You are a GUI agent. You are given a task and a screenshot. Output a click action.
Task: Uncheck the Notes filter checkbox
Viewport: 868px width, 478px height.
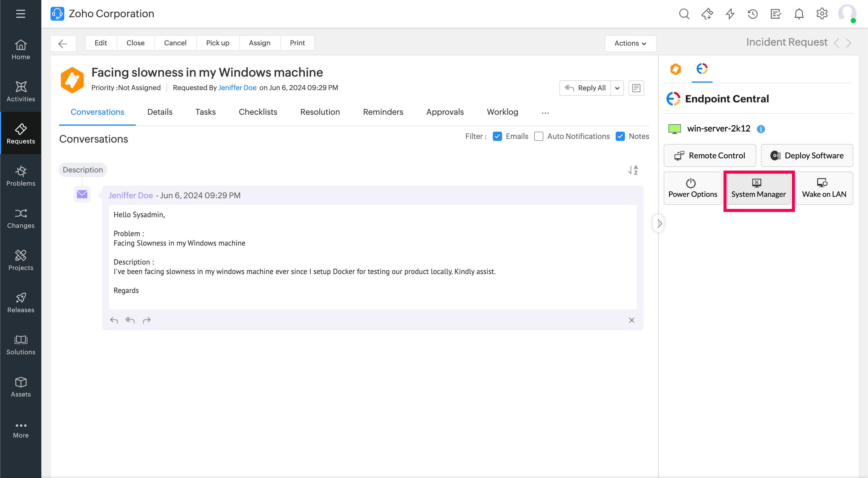(x=620, y=136)
